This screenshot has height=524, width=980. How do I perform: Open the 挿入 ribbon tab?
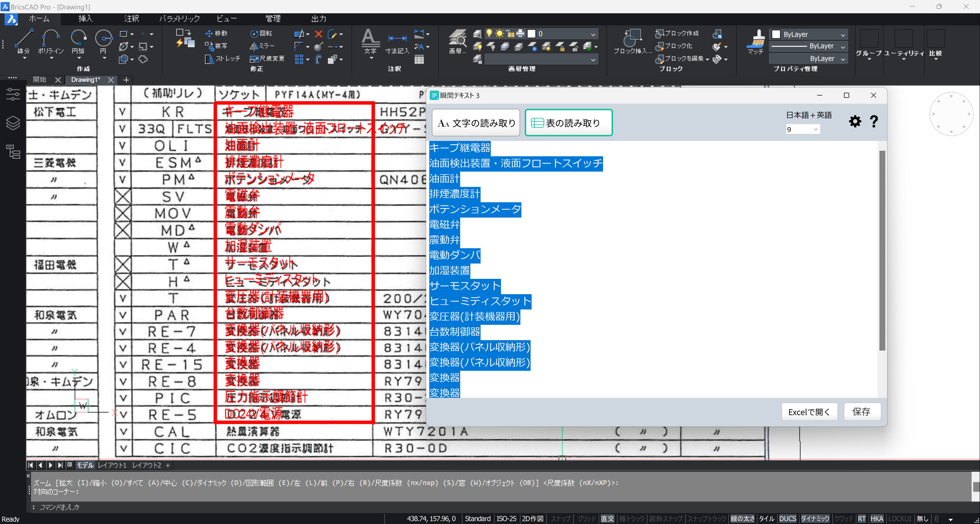coord(85,19)
